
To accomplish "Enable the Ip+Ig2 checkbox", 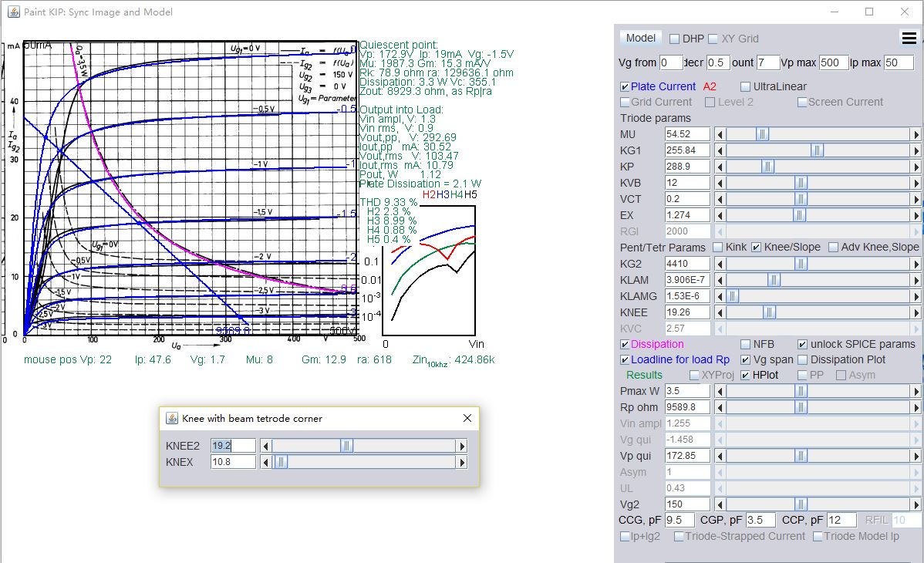I will [625, 537].
